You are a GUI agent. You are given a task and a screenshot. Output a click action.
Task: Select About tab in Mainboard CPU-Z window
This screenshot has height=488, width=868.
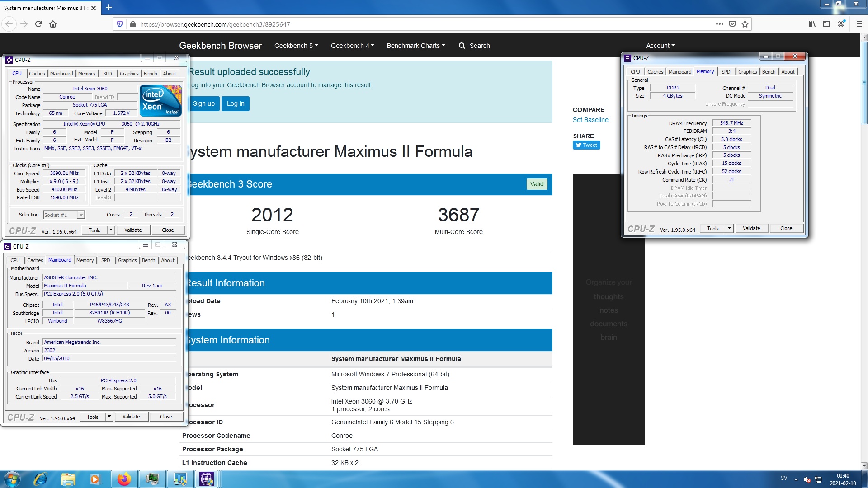coord(168,260)
